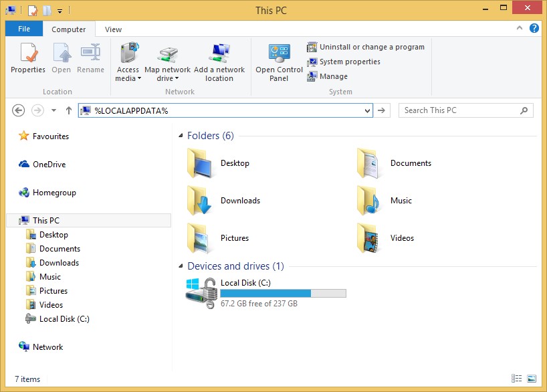Click the greyed Rename ribbon button
The width and height of the screenshot is (547, 392).
tap(91, 58)
